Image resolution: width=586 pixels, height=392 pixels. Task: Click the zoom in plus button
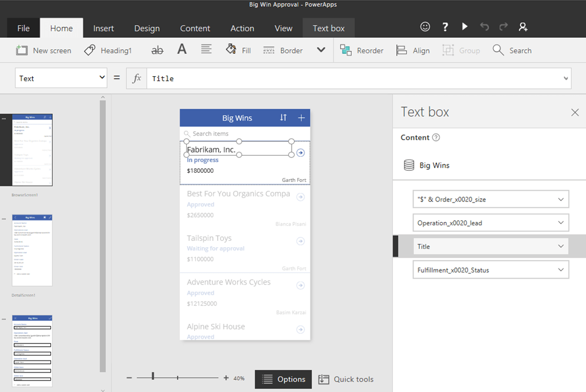[x=226, y=378]
